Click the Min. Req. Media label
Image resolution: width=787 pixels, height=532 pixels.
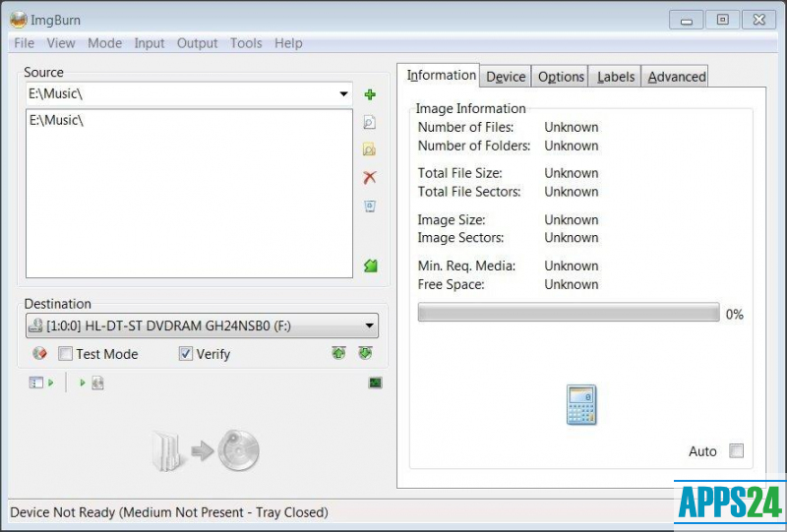466,266
